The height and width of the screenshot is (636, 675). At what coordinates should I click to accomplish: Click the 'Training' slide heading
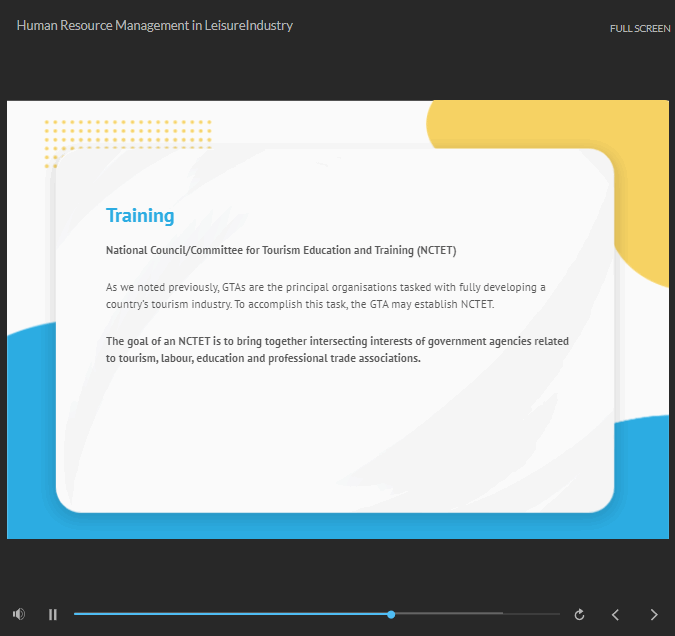[x=140, y=215]
